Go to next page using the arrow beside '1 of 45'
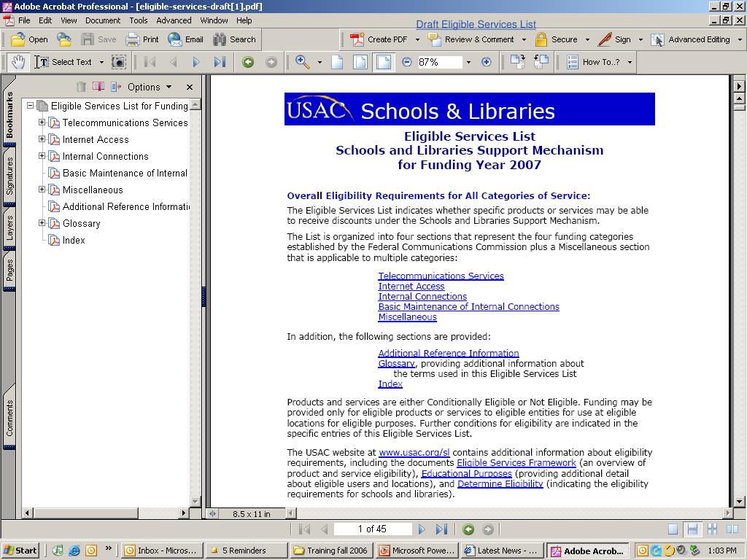This screenshot has width=747, height=560. 421,529
